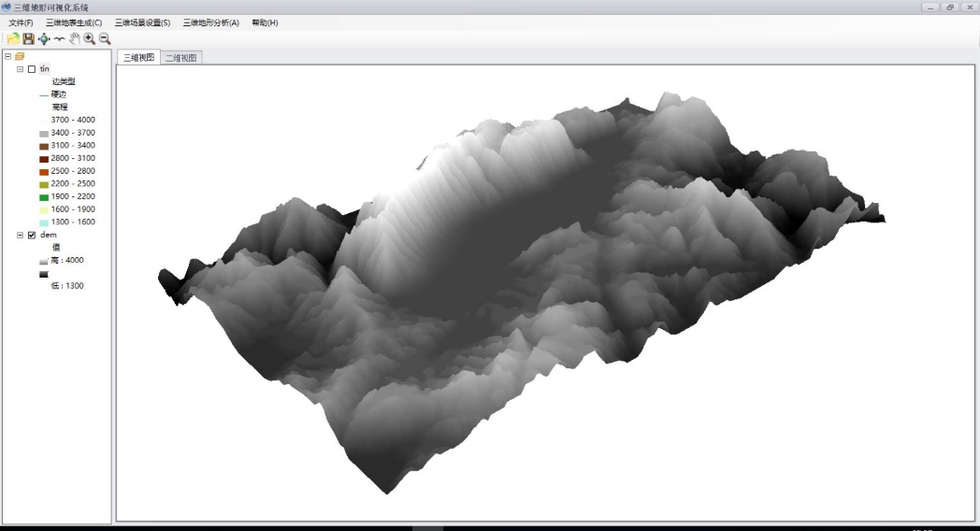Open the 三维地形分析(A) menu

pyautogui.click(x=211, y=22)
